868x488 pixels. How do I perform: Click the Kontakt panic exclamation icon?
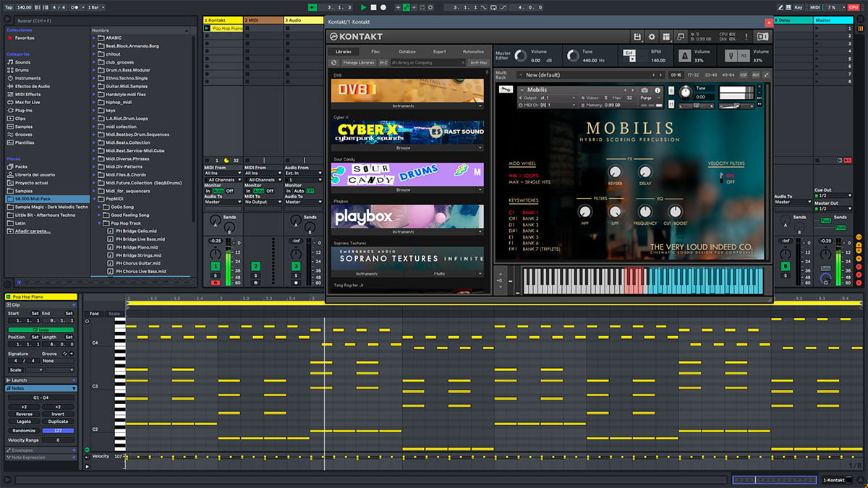pos(746,36)
